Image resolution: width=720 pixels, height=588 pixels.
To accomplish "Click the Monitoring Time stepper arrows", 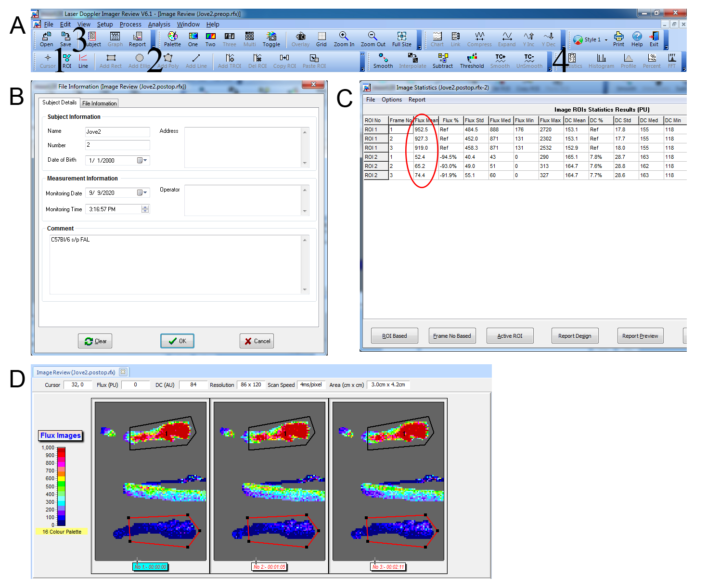I will 145,209.
